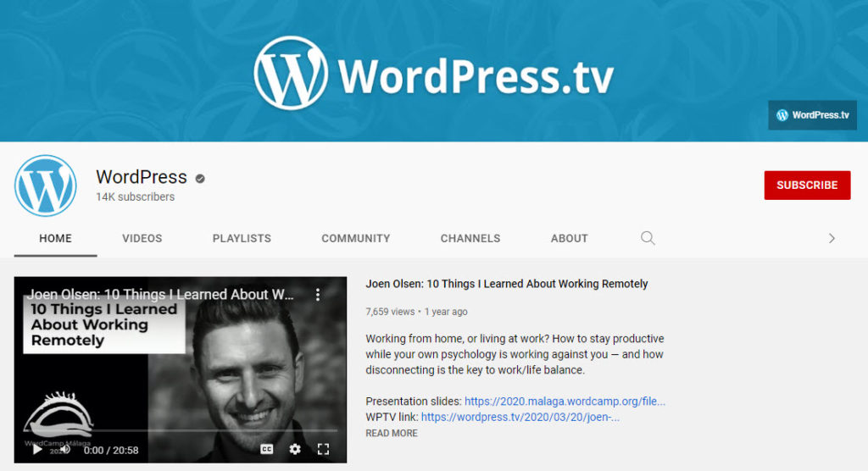Open video settings gear
The height and width of the screenshot is (471, 868).
[x=295, y=449]
